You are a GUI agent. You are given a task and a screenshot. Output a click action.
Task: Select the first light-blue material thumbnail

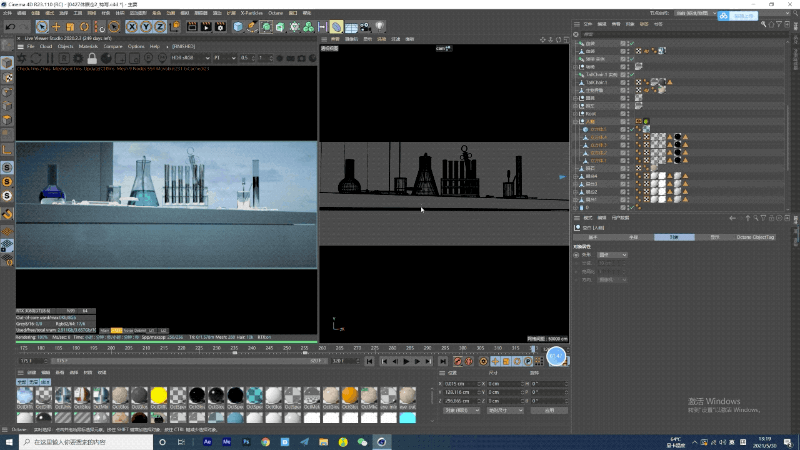(24, 395)
